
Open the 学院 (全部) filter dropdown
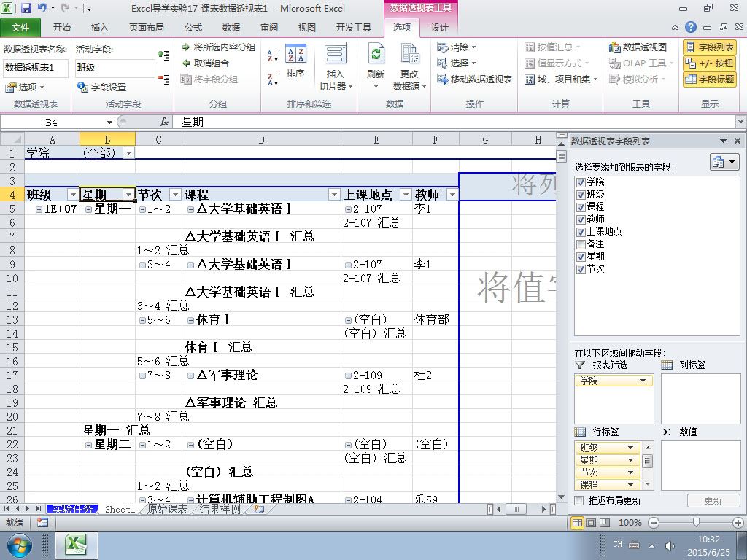click(x=128, y=153)
